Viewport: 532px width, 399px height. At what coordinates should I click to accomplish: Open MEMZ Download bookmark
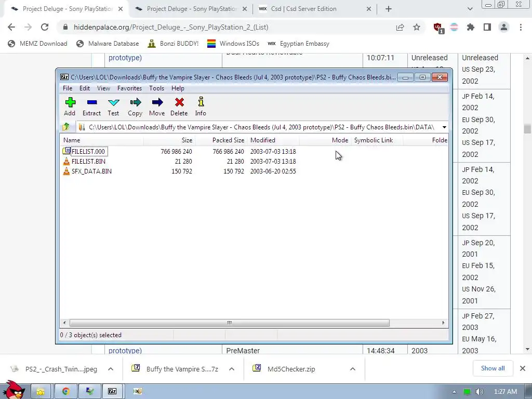coord(37,44)
